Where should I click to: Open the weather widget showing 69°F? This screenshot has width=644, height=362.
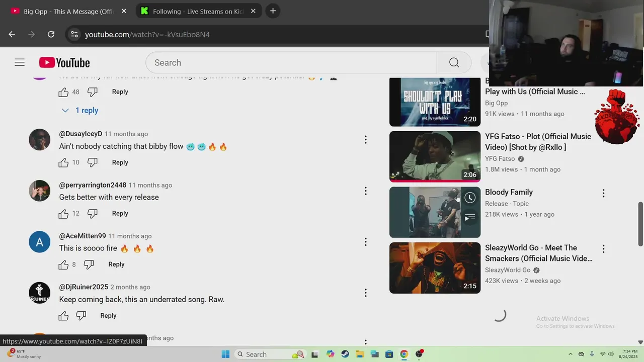click(23, 354)
